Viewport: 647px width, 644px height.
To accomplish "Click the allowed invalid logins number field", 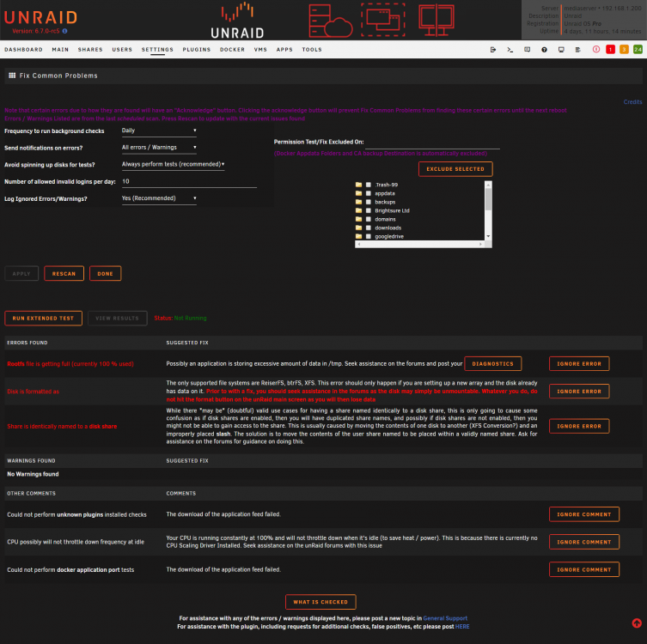I will coord(189,182).
